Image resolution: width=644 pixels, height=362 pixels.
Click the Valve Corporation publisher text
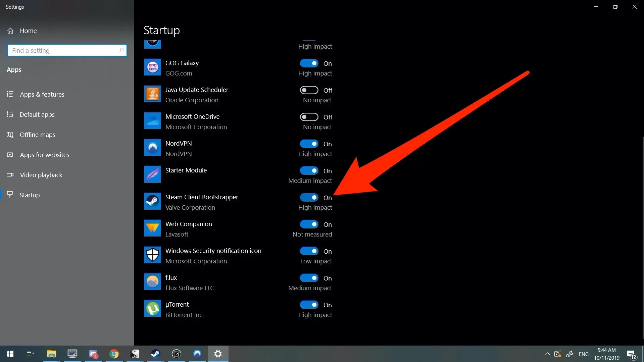point(190,207)
